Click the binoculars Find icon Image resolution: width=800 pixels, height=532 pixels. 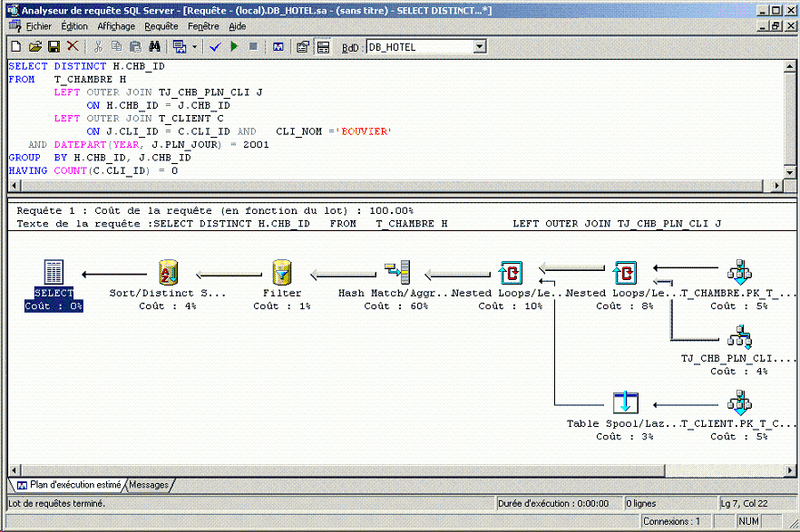(x=154, y=46)
